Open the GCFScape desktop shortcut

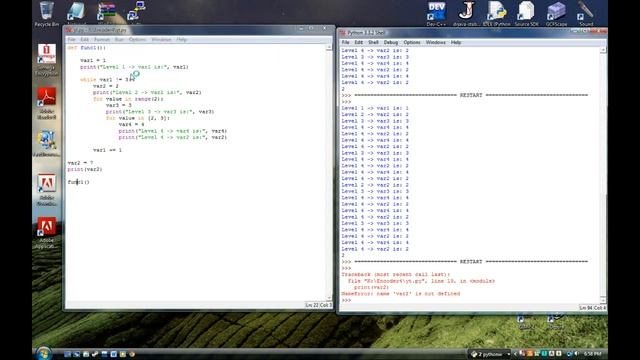(556, 13)
